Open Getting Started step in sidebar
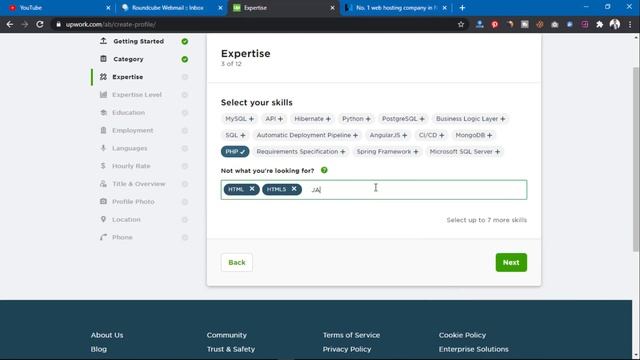This screenshot has width=640, height=360. pyautogui.click(x=139, y=41)
